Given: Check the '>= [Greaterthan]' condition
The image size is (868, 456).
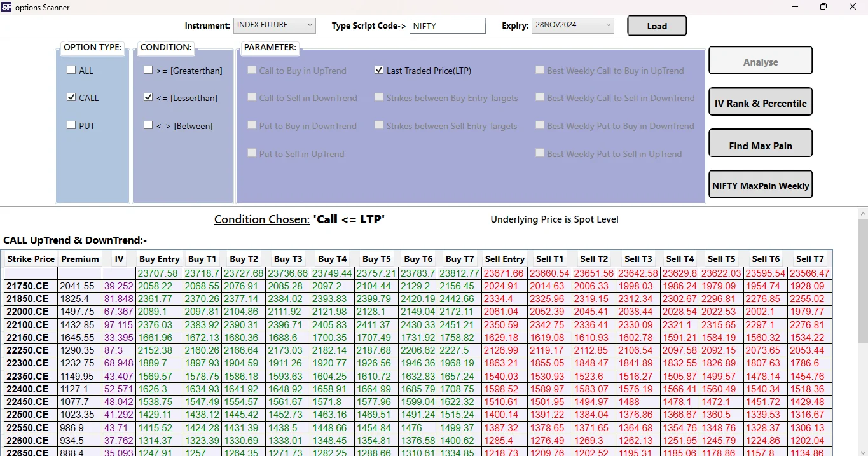Looking at the screenshot, I should (x=148, y=70).
